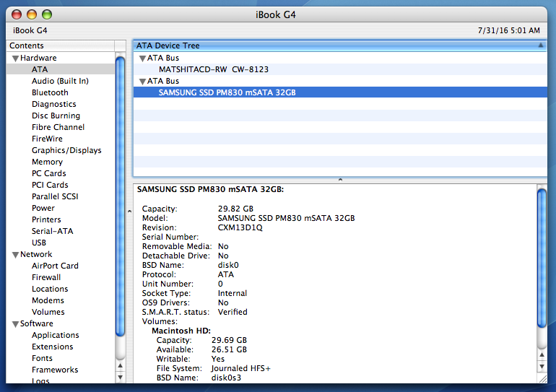Screen dimensions: 556x392
Task: Select Memory in sidebar
Action: [x=47, y=162]
